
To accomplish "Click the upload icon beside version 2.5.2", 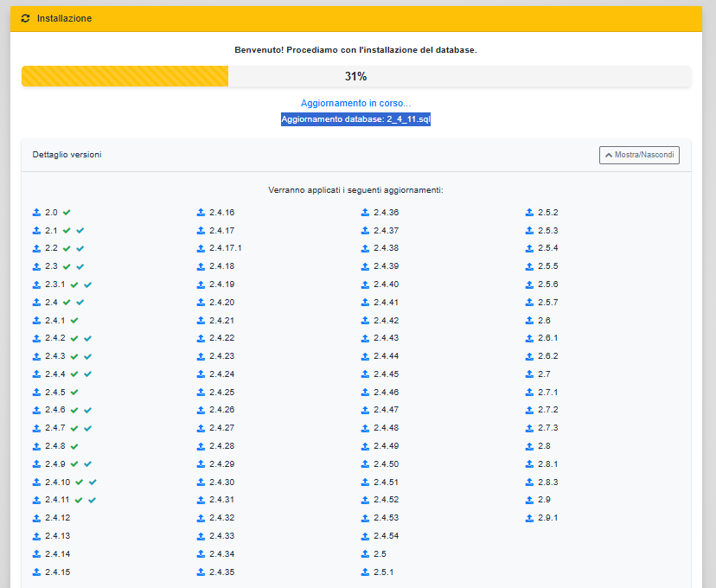I will click(x=529, y=212).
